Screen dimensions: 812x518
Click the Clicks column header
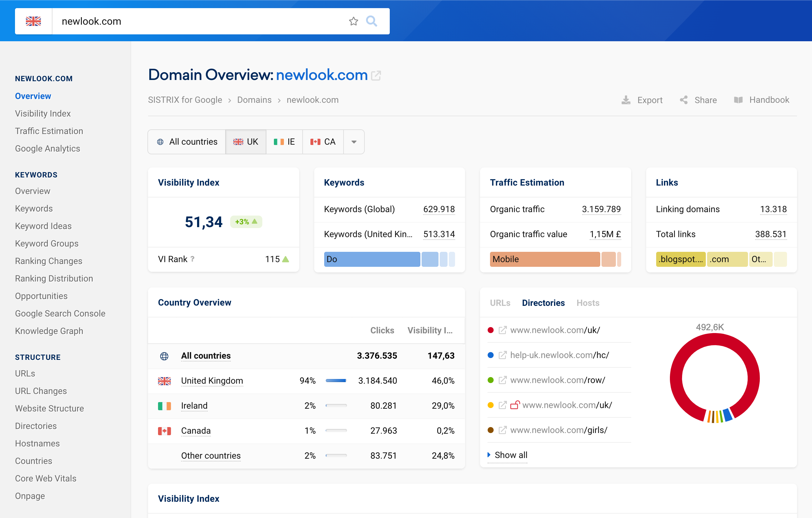382,331
